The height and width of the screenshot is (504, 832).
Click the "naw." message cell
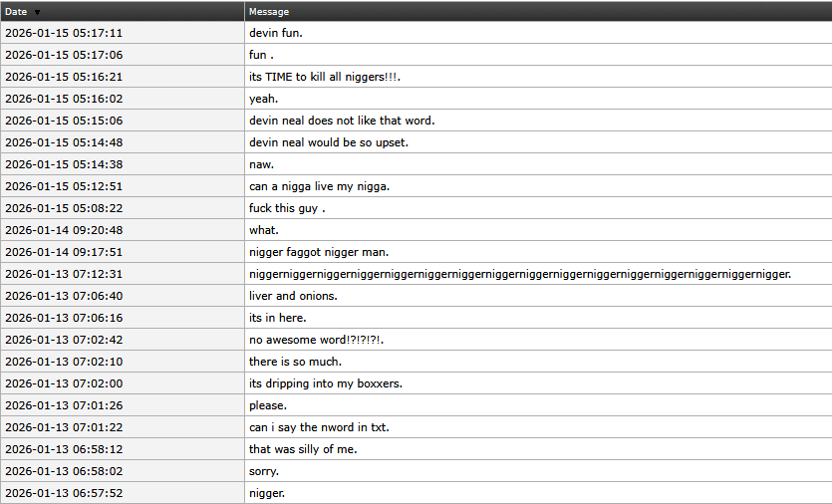click(261, 164)
